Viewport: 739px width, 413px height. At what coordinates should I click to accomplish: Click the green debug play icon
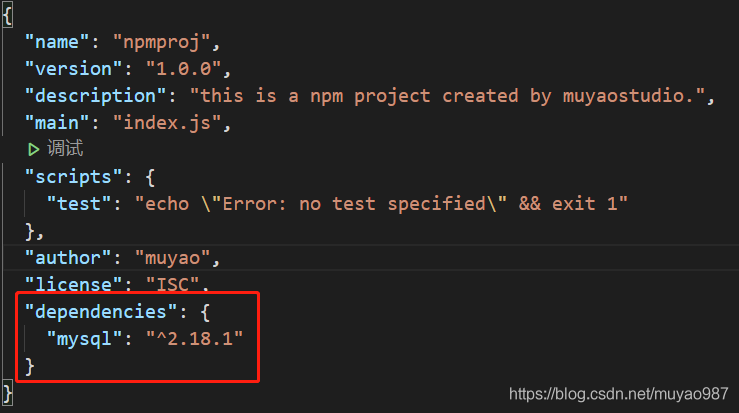(33, 149)
